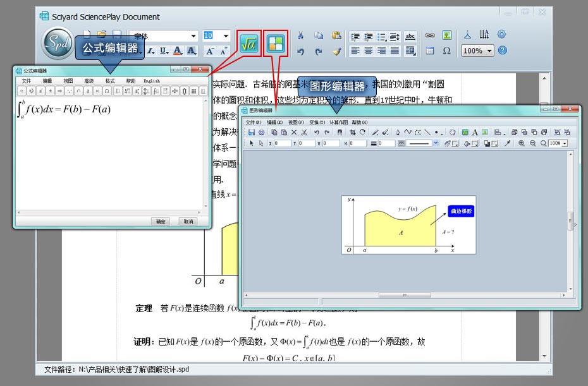Image resolution: width=588 pixels, height=386 pixels.
Task: Insert picture icon in main toolbar
Action: coord(446,35)
